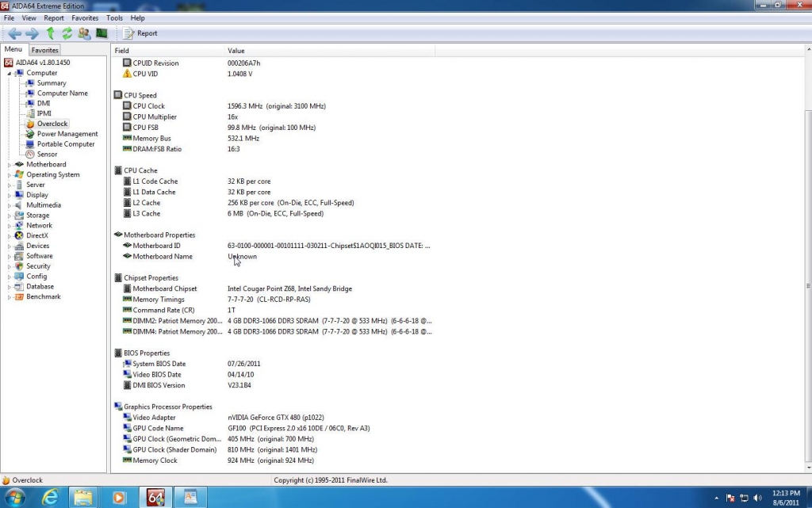812x508 pixels.
Task: Select the CPU VID warning row
Action: pos(144,74)
